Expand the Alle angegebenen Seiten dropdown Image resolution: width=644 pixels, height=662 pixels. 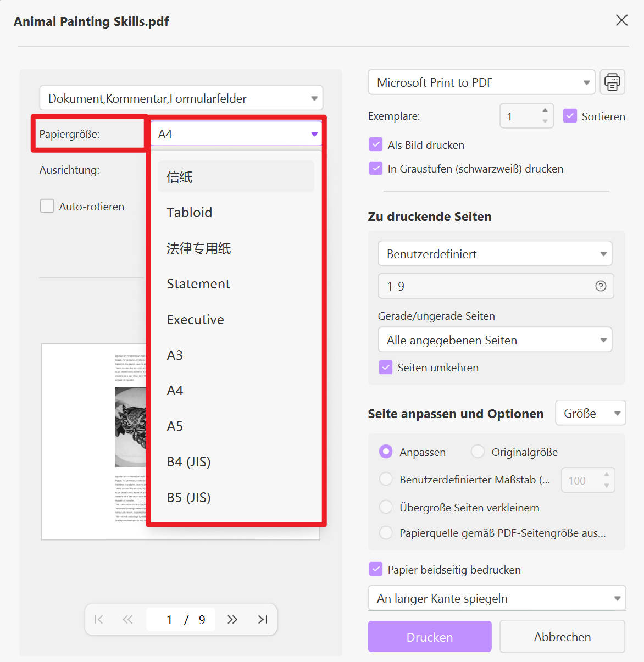point(495,340)
